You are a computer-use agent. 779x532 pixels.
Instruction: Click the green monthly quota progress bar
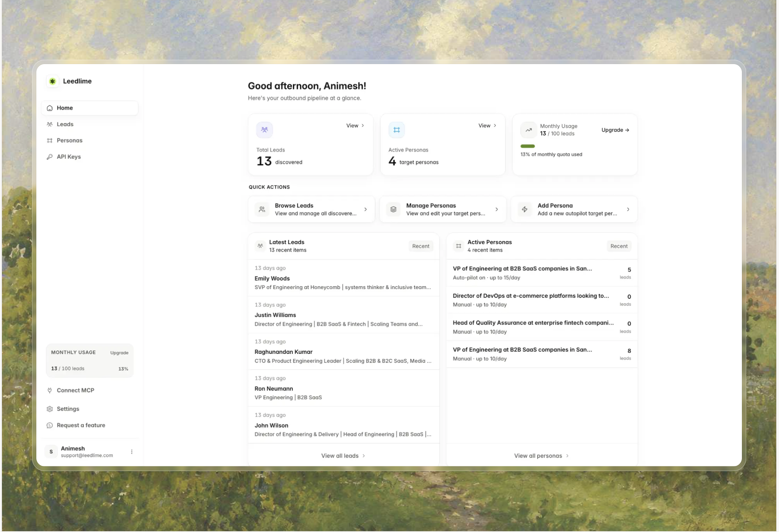[x=528, y=146]
